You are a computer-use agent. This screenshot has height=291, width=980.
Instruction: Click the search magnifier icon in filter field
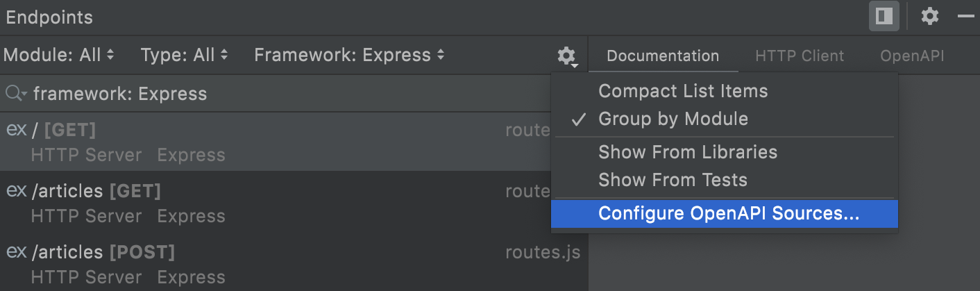pos(15,94)
